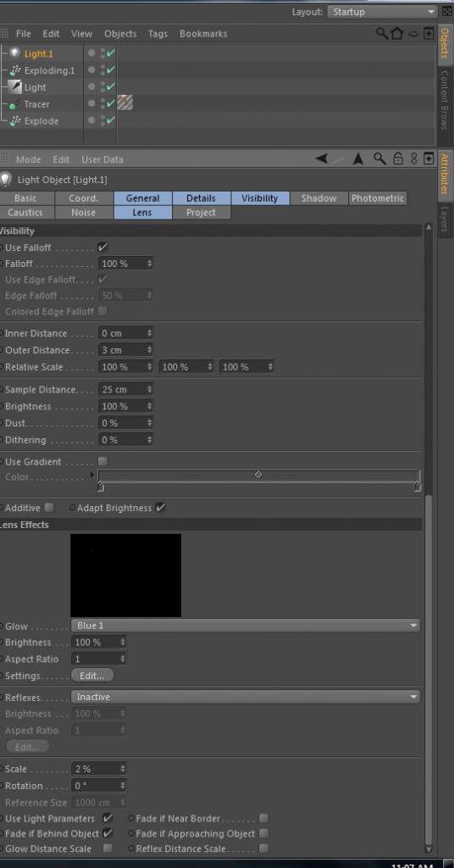Click the Outer Distance input field
The image size is (454, 868).
pos(125,350)
